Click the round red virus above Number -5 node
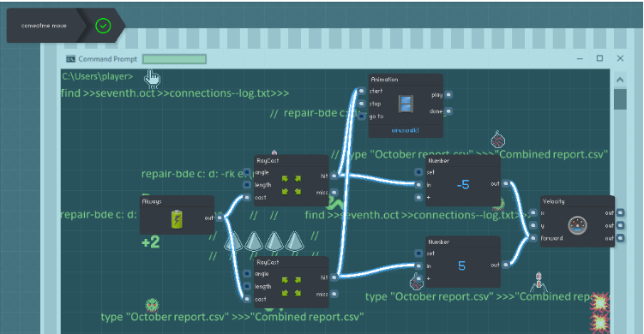This screenshot has width=644, height=334. [497, 140]
